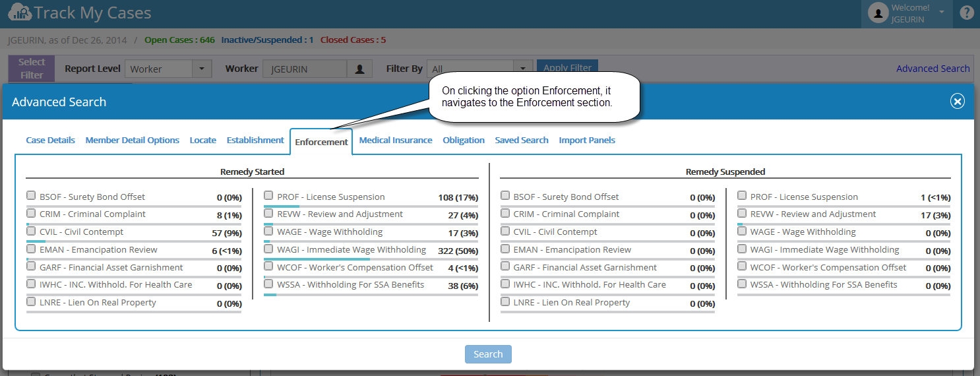Viewport: 980px width, 376px height.
Task: Click the Select Filter button
Action: (32, 69)
